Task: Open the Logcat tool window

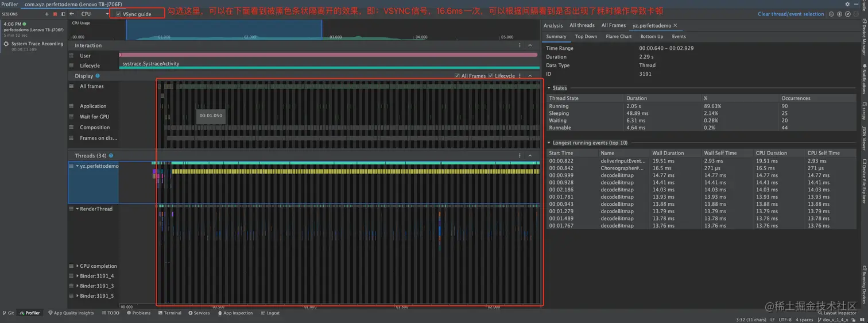Action: (x=270, y=313)
